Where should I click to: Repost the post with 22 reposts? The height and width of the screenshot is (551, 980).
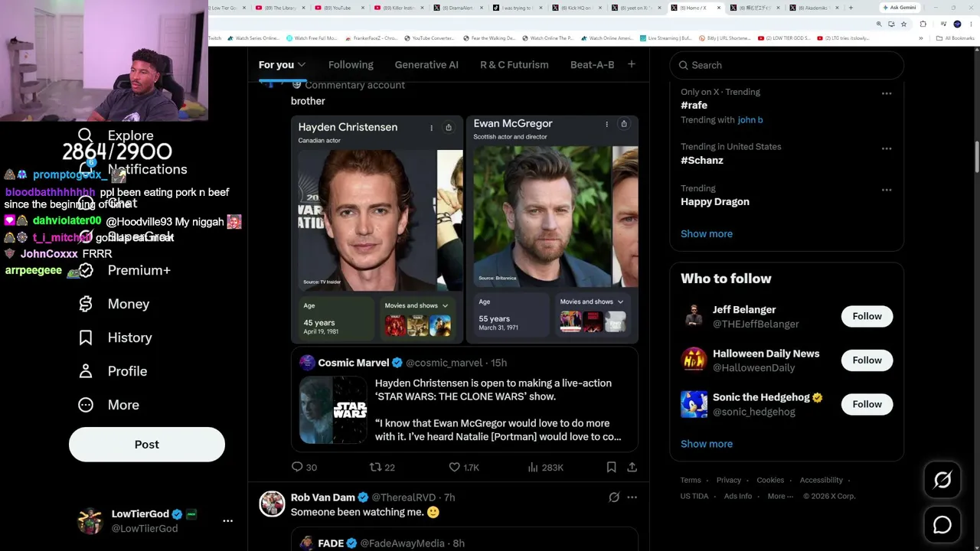click(382, 467)
